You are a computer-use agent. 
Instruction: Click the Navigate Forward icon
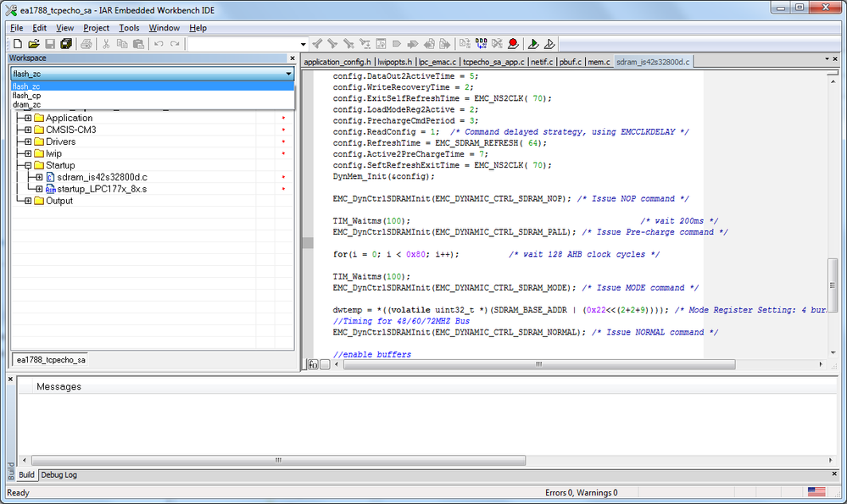click(x=445, y=44)
